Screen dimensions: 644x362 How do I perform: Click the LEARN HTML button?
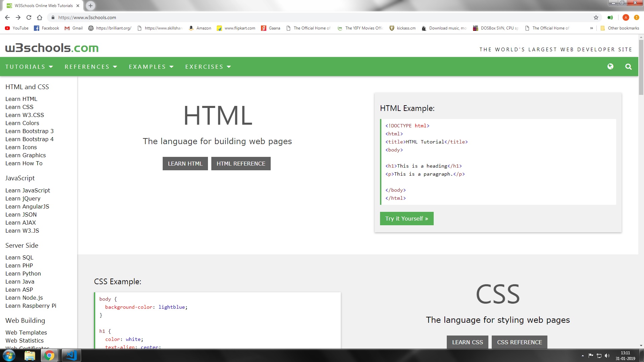185,164
